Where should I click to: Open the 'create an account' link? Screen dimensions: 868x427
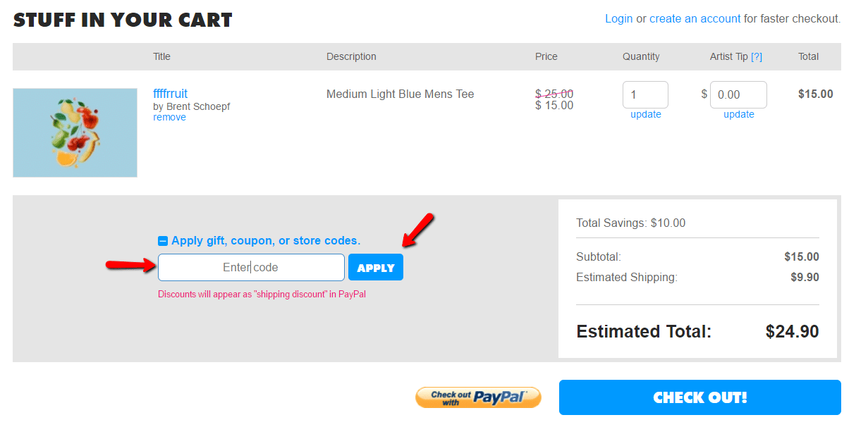[695, 18]
